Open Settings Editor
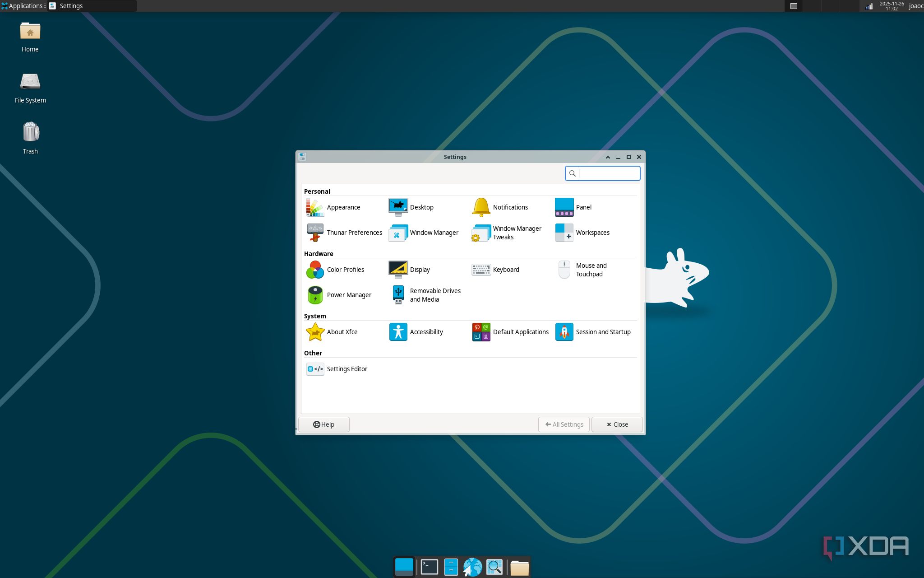The height and width of the screenshot is (578, 924). (x=337, y=369)
